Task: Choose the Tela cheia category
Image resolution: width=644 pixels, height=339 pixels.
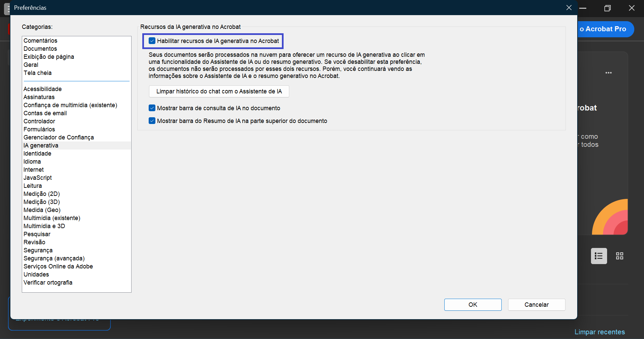Action: click(77, 73)
